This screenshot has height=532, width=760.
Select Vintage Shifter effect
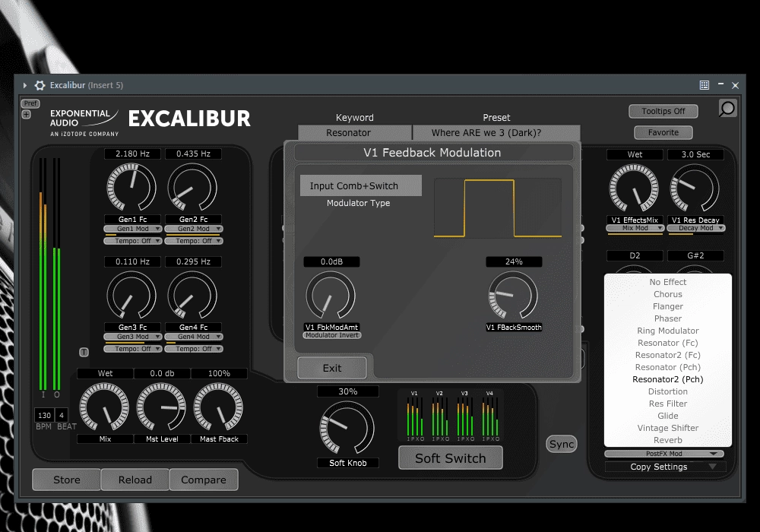[668, 428]
